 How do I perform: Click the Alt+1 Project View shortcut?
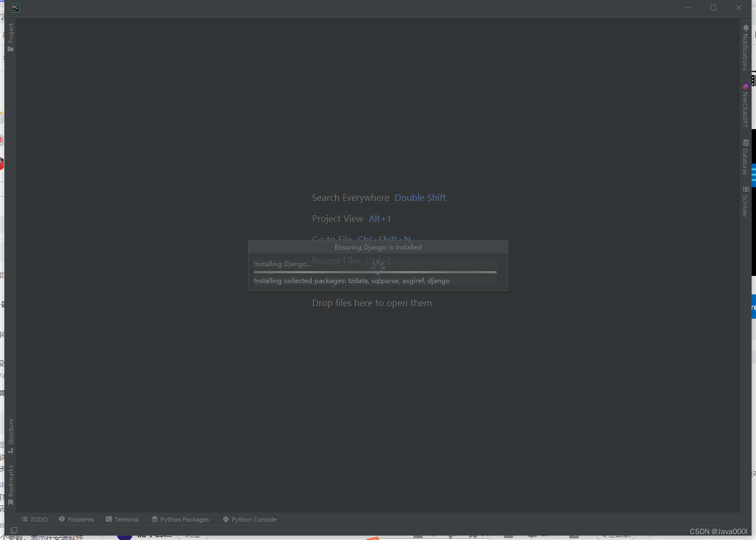[380, 219]
